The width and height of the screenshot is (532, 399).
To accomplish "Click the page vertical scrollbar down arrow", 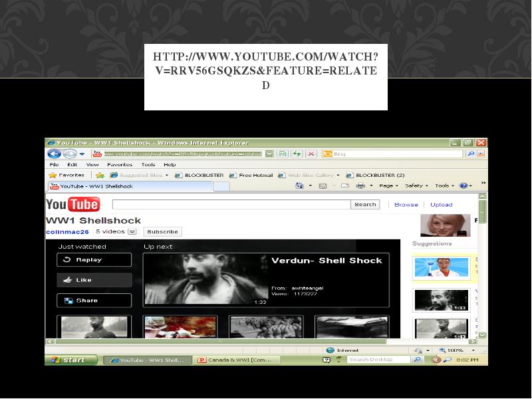I will 482,335.
